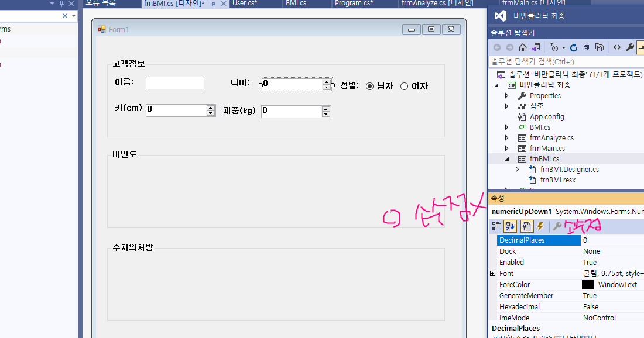Increase 키(cm) value with up arrow
This screenshot has width=644, height=338.
[x=211, y=108]
